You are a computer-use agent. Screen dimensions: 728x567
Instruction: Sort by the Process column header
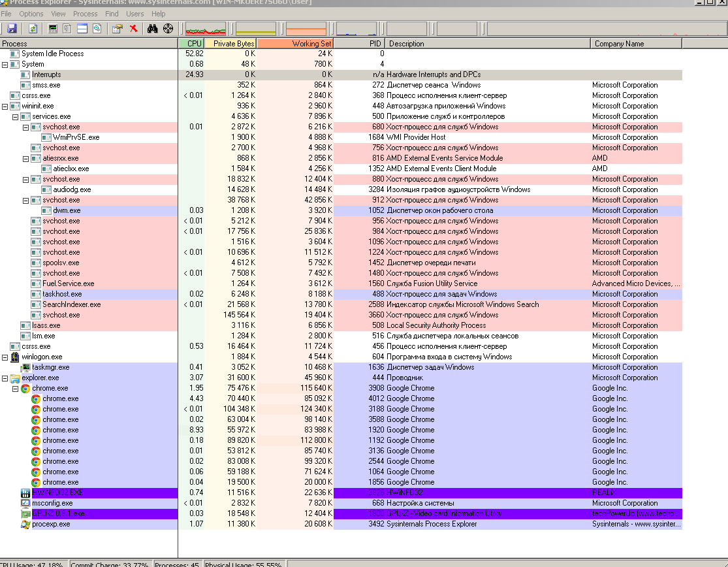pos(89,44)
